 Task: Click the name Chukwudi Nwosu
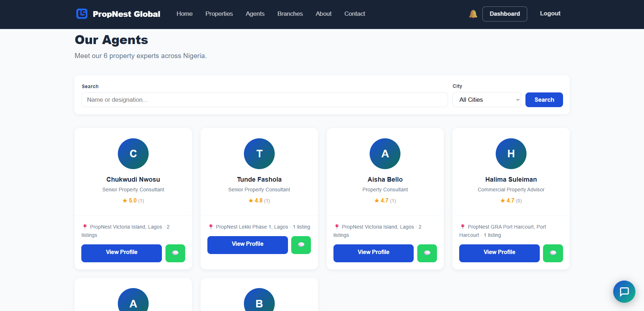133,180
